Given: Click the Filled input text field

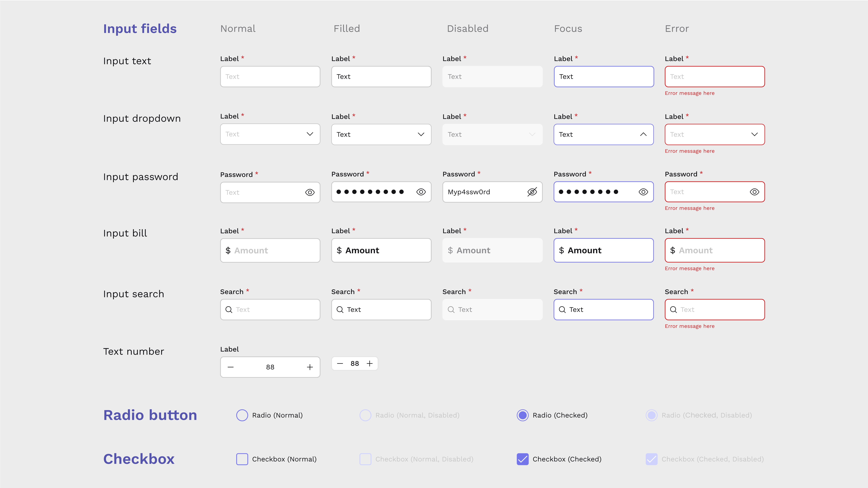Looking at the screenshot, I should pos(381,76).
